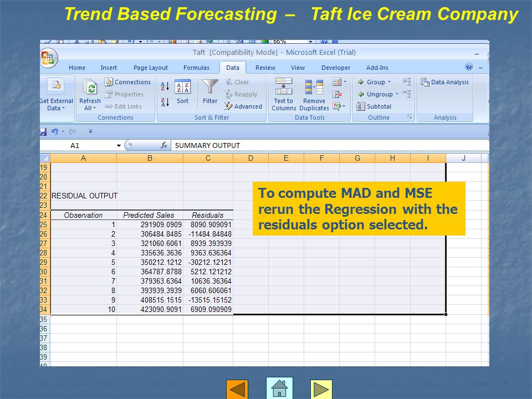This screenshot has height=399, width=532.
Task: Click the Predicted Sales header cell
Action: (x=150, y=215)
